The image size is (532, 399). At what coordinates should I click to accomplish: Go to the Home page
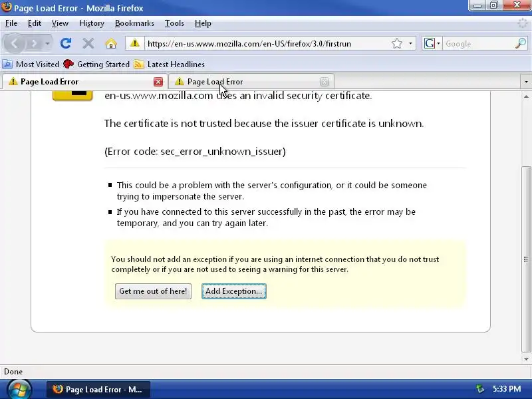111,43
